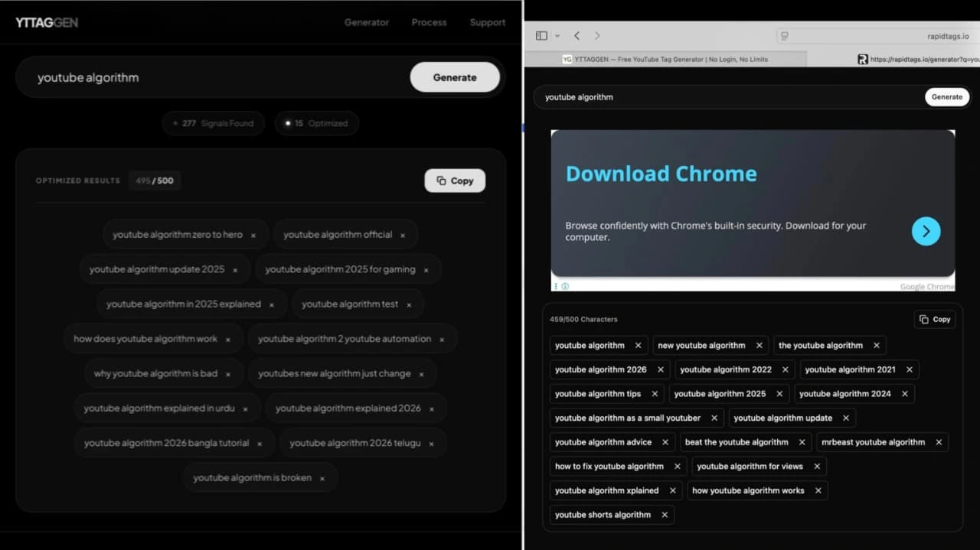Click the forward navigation arrow
Image resolution: width=980 pixels, height=550 pixels.
596,35
